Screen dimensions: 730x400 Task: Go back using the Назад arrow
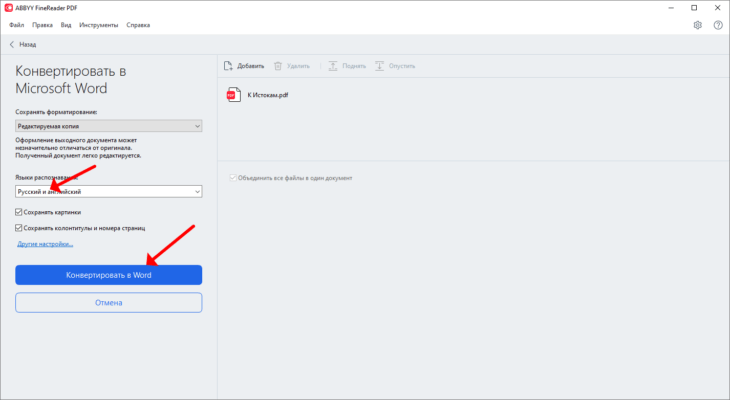point(12,45)
